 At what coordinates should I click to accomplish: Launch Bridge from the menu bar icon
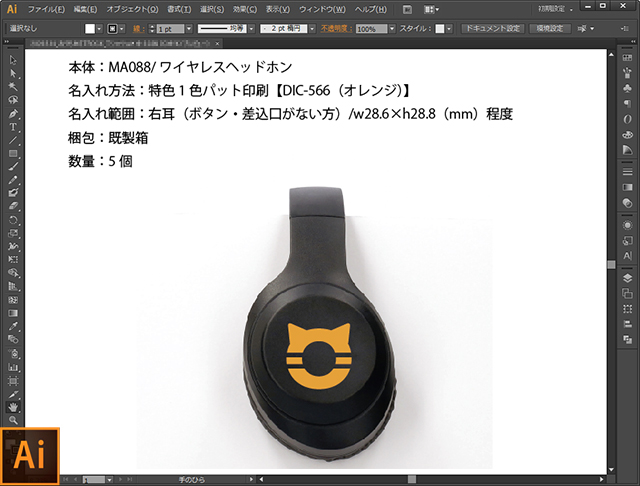[x=407, y=9]
